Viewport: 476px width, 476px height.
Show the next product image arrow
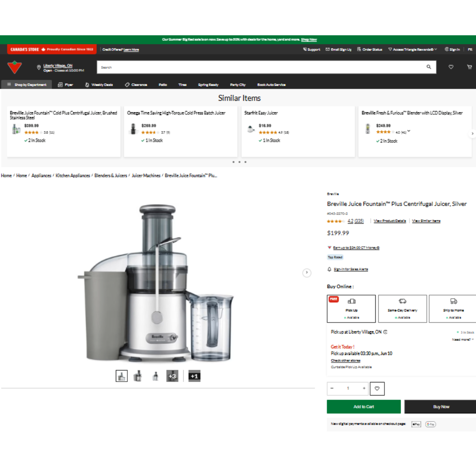tap(307, 273)
